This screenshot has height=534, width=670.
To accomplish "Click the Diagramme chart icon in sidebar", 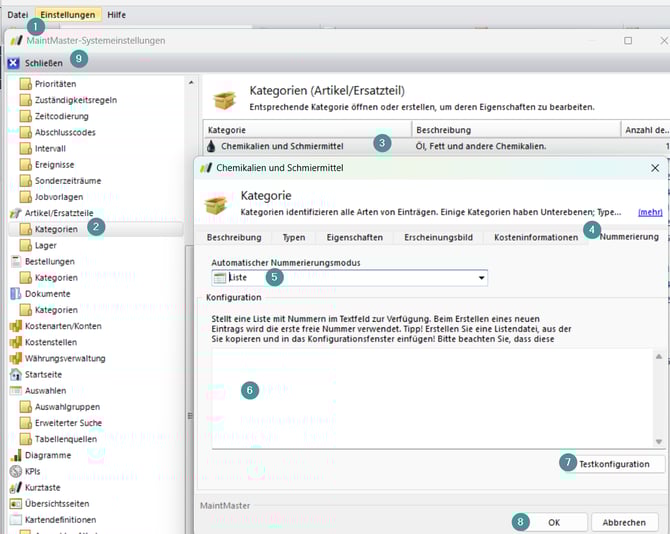I will (x=16, y=455).
